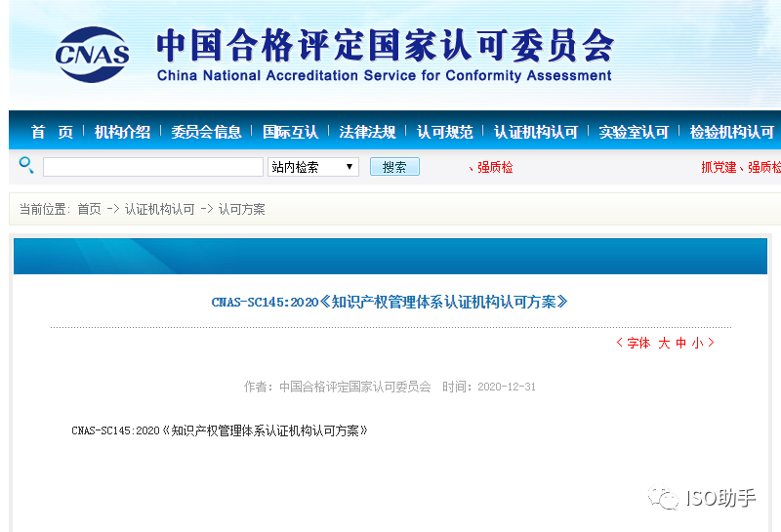781x532 pixels.
Task: Open the 检验机构认可 menu
Action: [x=731, y=132]
